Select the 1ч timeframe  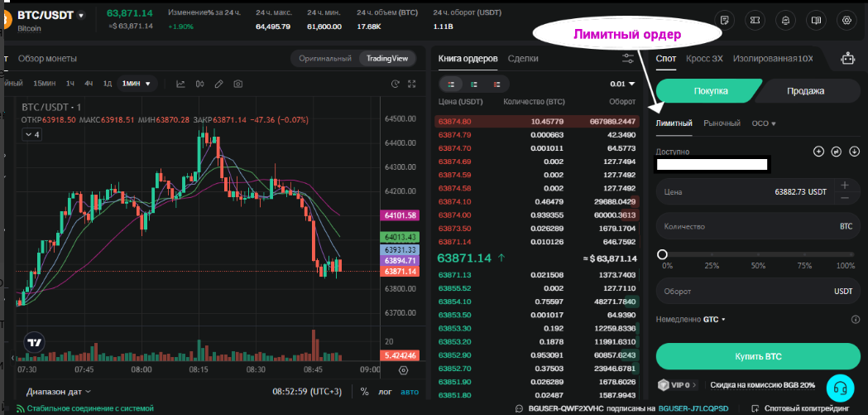70,84
